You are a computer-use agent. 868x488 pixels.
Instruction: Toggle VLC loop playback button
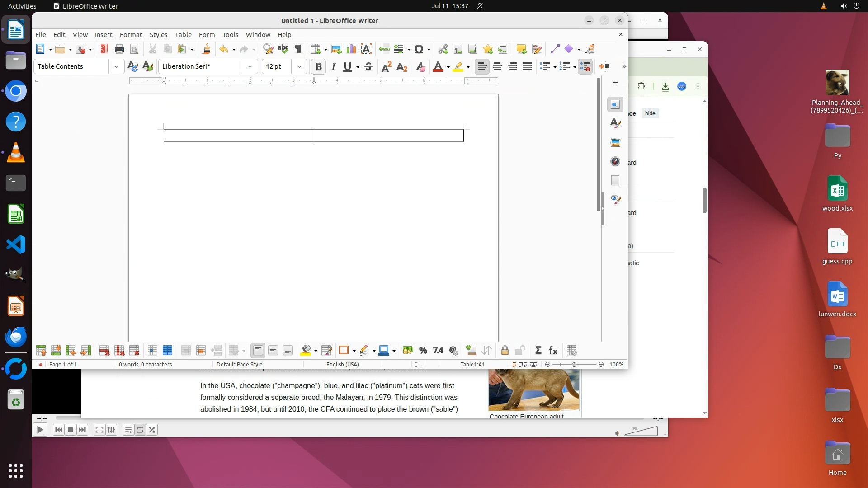(x=140, y=430)
